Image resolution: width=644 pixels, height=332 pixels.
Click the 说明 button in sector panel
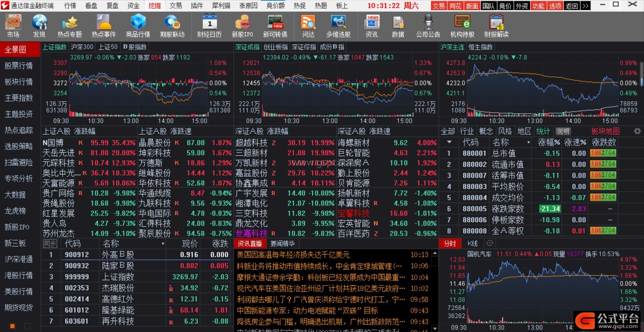tap(563, 131)
